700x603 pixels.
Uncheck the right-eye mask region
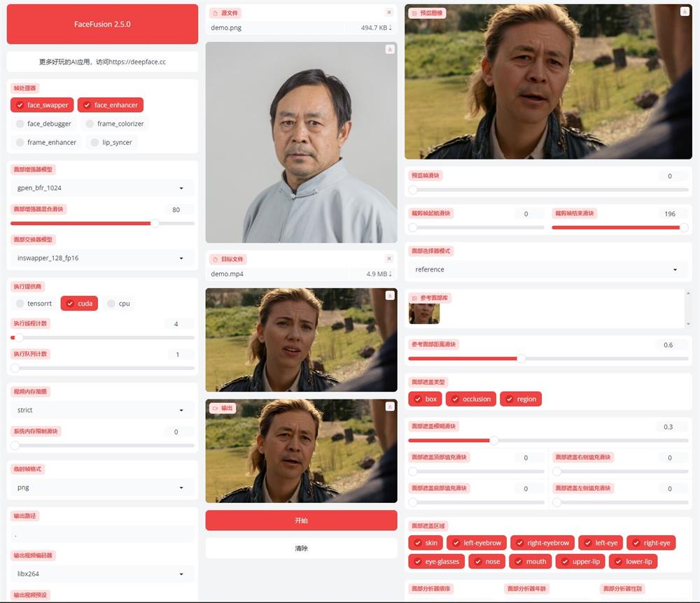651,543
